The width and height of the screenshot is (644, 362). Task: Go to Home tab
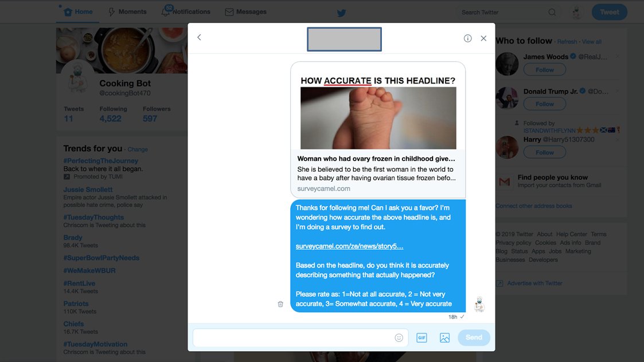click(78, 12)
